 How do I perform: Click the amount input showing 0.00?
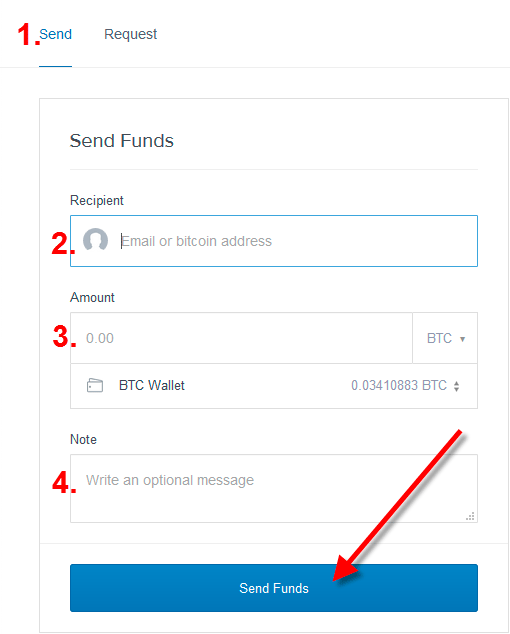(x=241, y=338)
